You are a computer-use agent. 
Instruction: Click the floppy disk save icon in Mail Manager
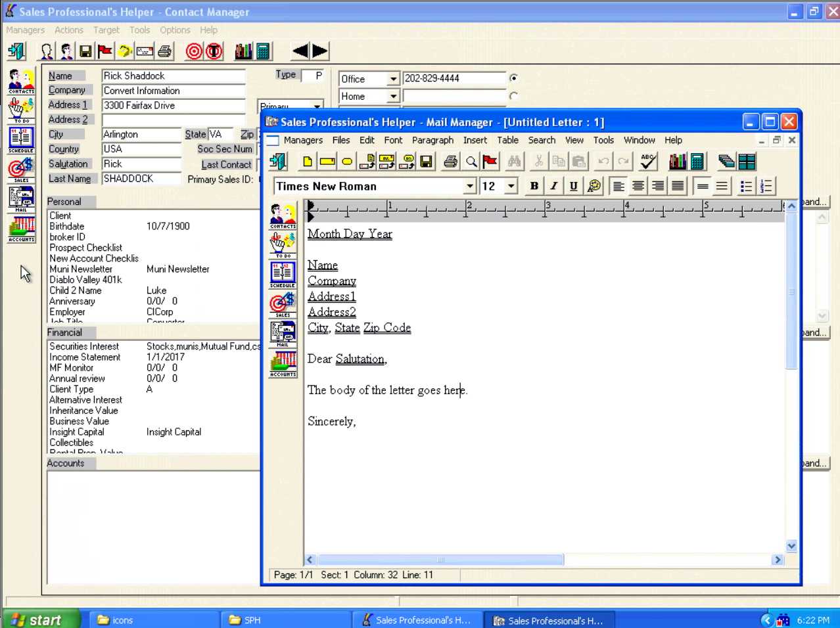click(x=426, y=162)
